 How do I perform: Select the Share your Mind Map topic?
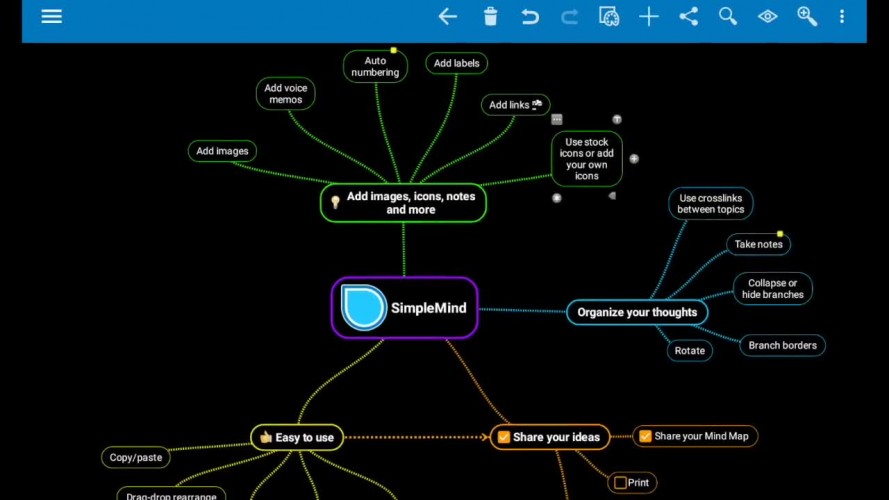click(695, 436)
